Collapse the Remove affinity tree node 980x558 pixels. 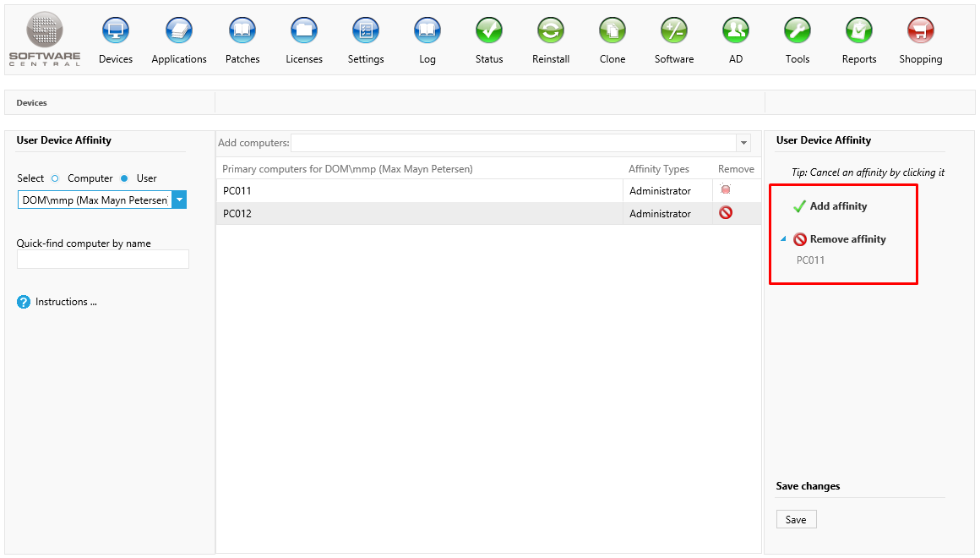[x=783, y=239]
